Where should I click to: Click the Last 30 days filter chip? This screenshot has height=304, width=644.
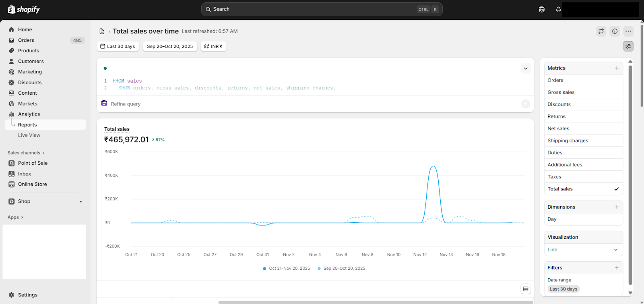(x=563, y=289)
